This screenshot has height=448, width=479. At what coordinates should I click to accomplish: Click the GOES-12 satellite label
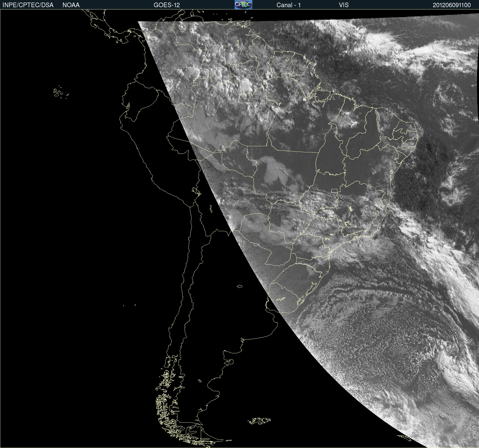tap(167, 5)
